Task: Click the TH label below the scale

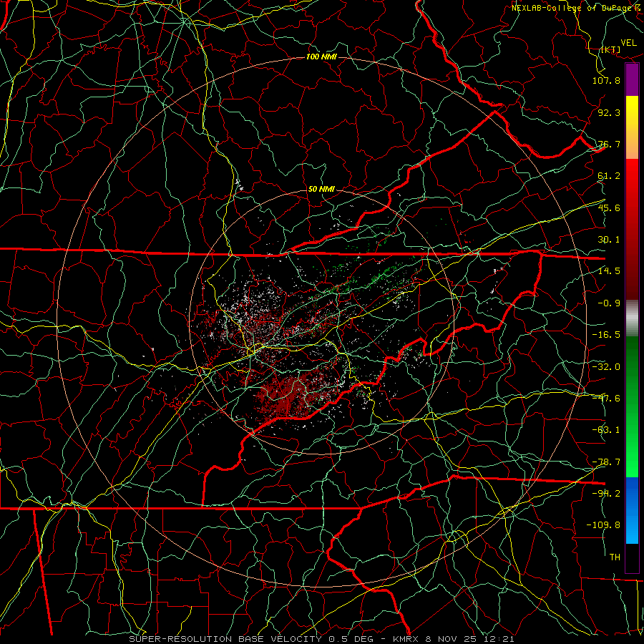Action: (615, 557)
